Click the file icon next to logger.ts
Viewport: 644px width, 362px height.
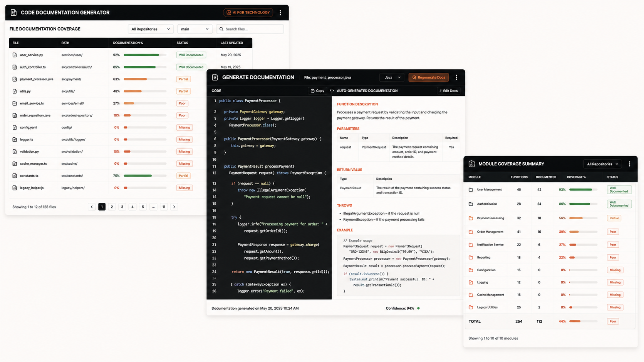click(15, 140)
